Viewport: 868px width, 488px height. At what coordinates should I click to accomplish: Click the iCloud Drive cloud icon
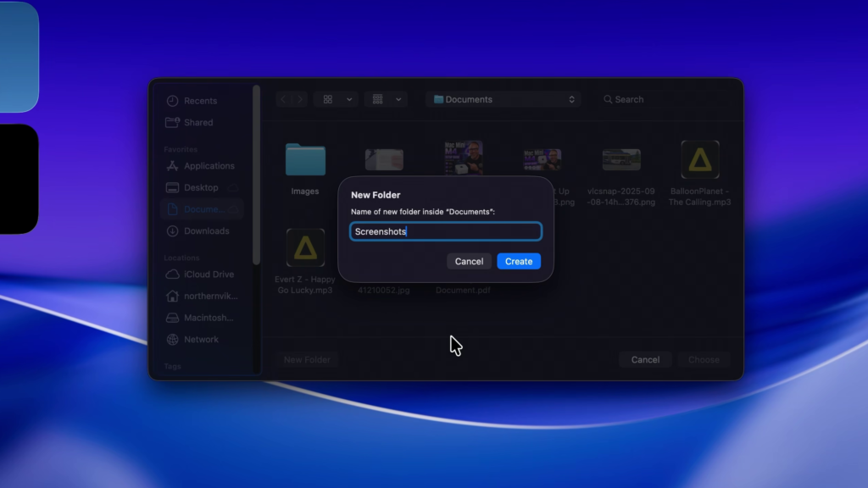point(173,274)
